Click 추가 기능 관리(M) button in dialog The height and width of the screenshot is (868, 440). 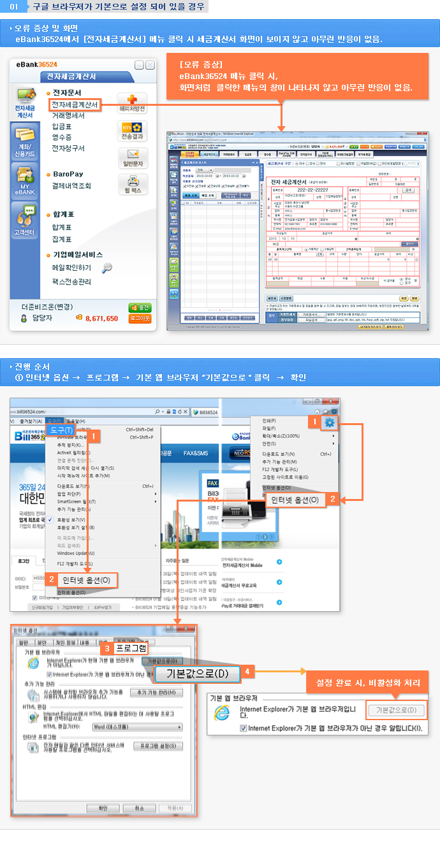point(156,692)
